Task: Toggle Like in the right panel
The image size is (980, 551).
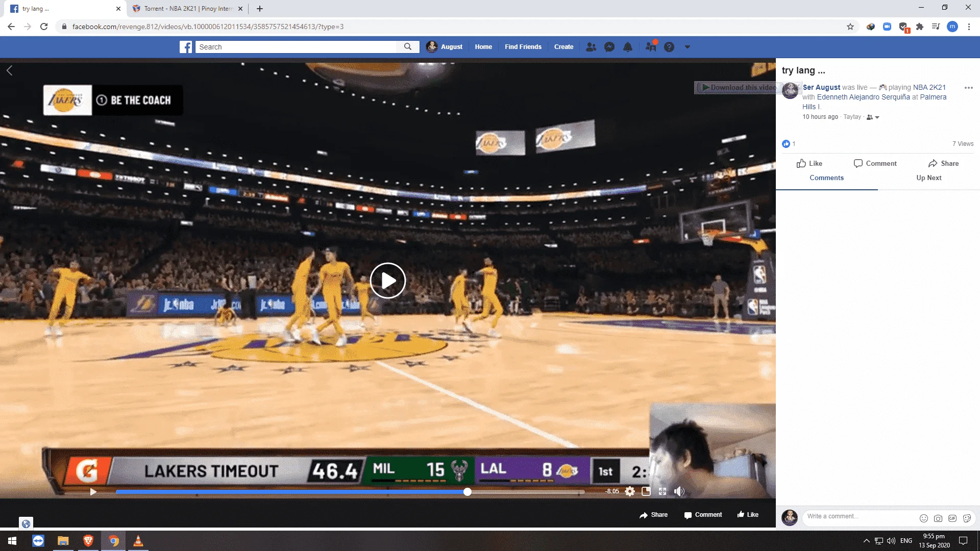Action: coord(810,163)
